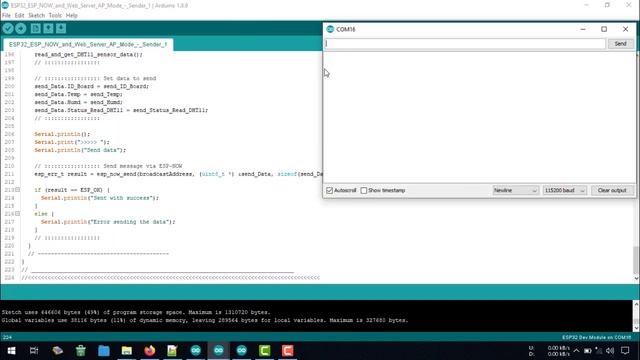Toggle the Autoscroll checkbox
The height and width of the screenshot is (360, 640).
click(x=329, y=191)
